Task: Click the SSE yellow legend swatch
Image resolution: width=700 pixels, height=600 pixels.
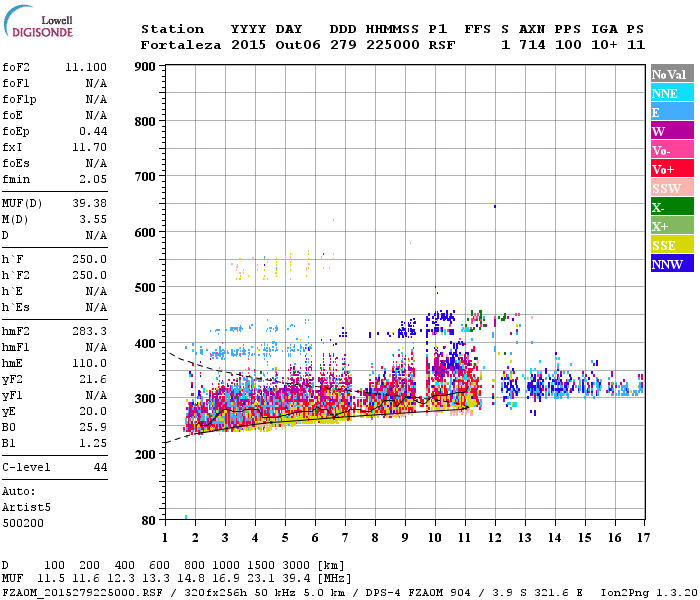Action: pos(672,245)
